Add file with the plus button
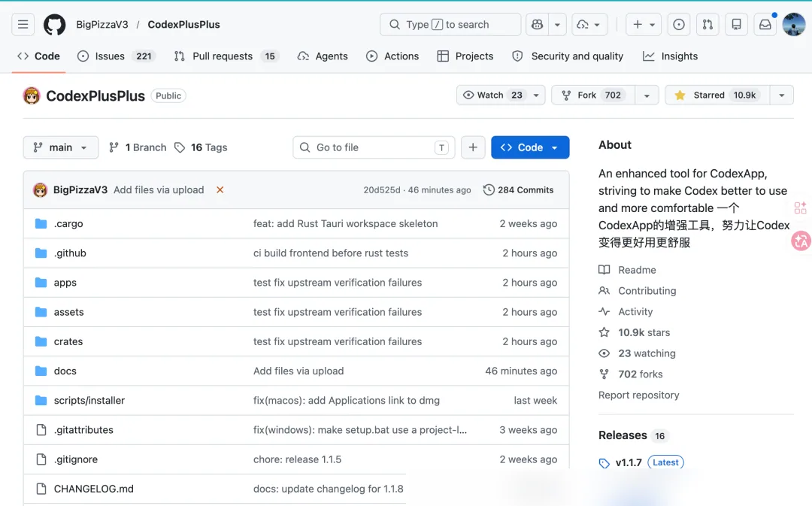 [x=473, y=147]
